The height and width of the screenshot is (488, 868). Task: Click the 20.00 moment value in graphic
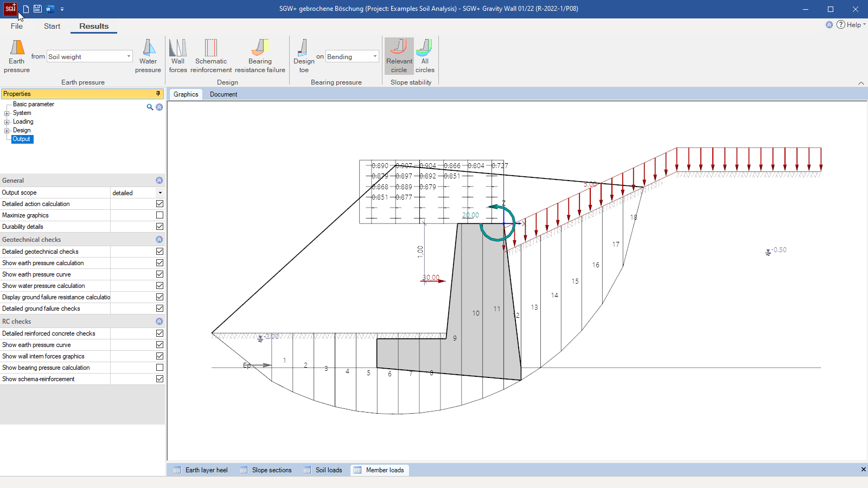(x=470, y=215)
